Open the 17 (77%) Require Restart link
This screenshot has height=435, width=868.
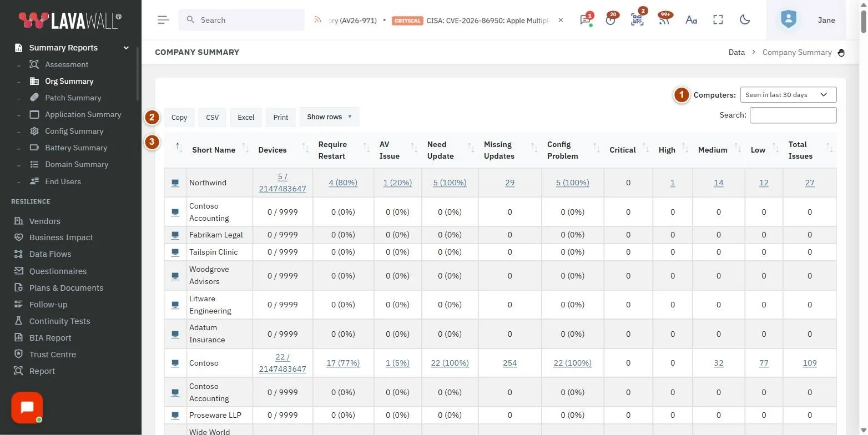[x=343, y=363]
